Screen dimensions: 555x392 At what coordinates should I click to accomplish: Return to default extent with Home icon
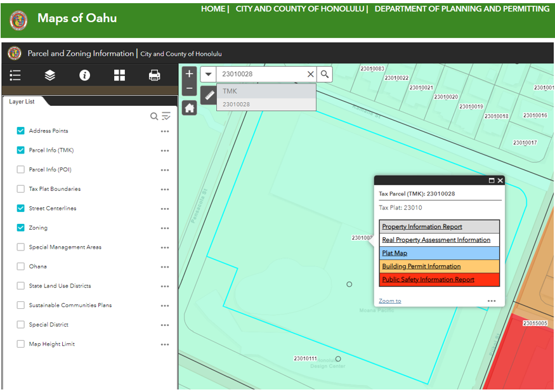pos(189,108)
